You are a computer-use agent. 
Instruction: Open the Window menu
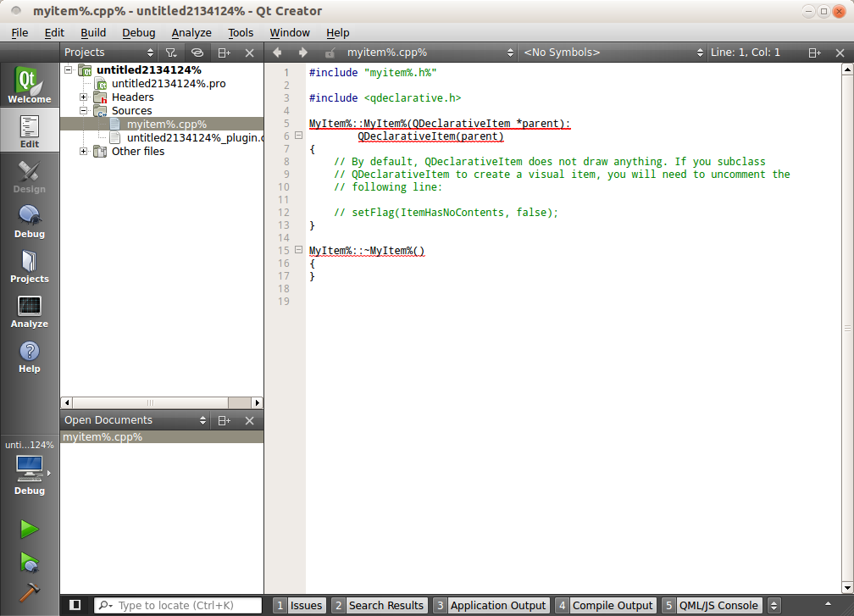[x=290, y=33]
